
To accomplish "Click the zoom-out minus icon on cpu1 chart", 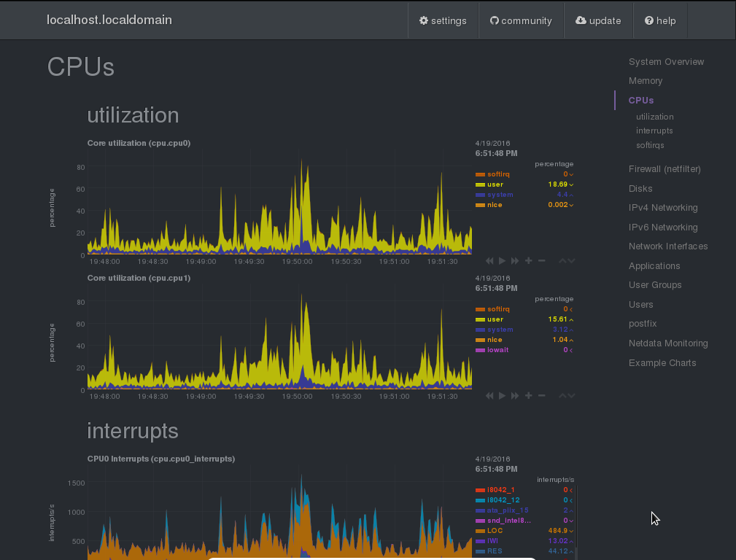I will (541, 396).
